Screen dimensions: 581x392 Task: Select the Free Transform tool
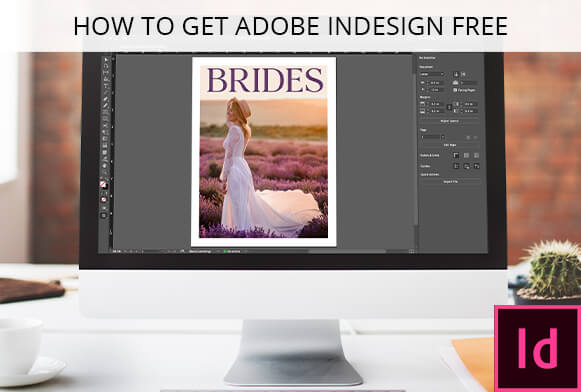click(105, 132)
